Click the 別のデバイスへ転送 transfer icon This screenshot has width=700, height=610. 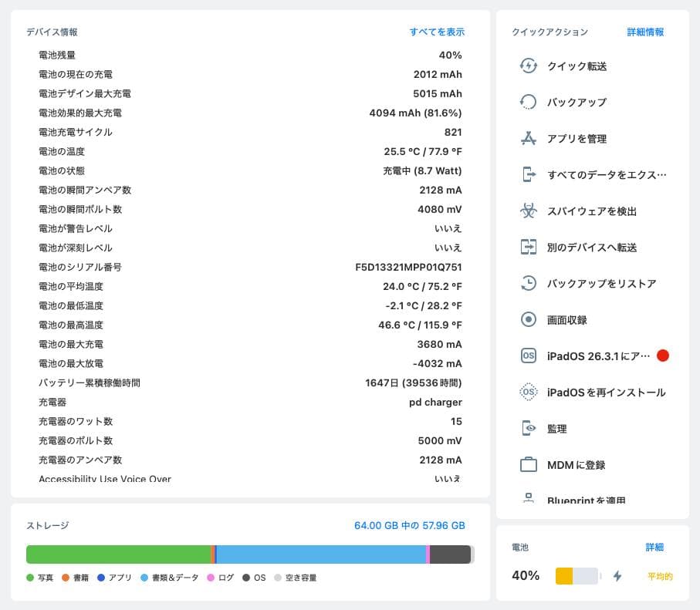(x=528, y=247)
